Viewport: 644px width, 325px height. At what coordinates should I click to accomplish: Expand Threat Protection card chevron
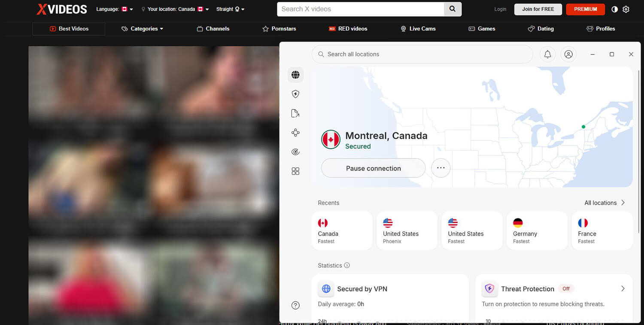pos(623,289)
